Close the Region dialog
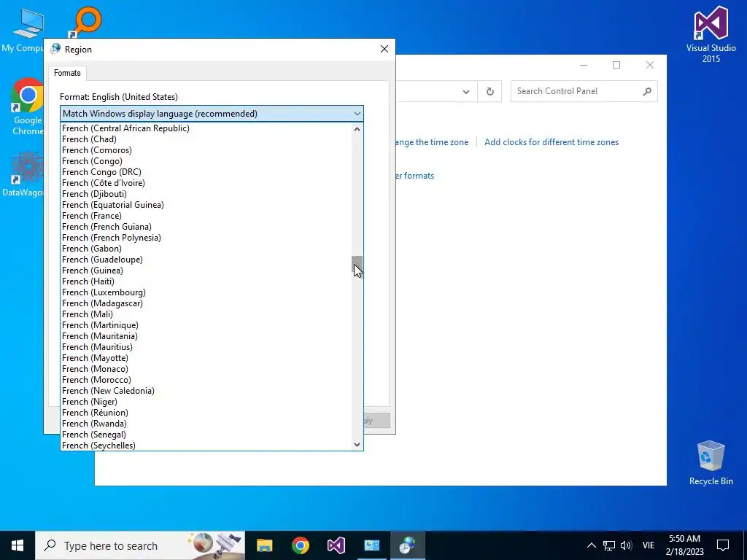 pyautogui.click(x=384, y=49)
